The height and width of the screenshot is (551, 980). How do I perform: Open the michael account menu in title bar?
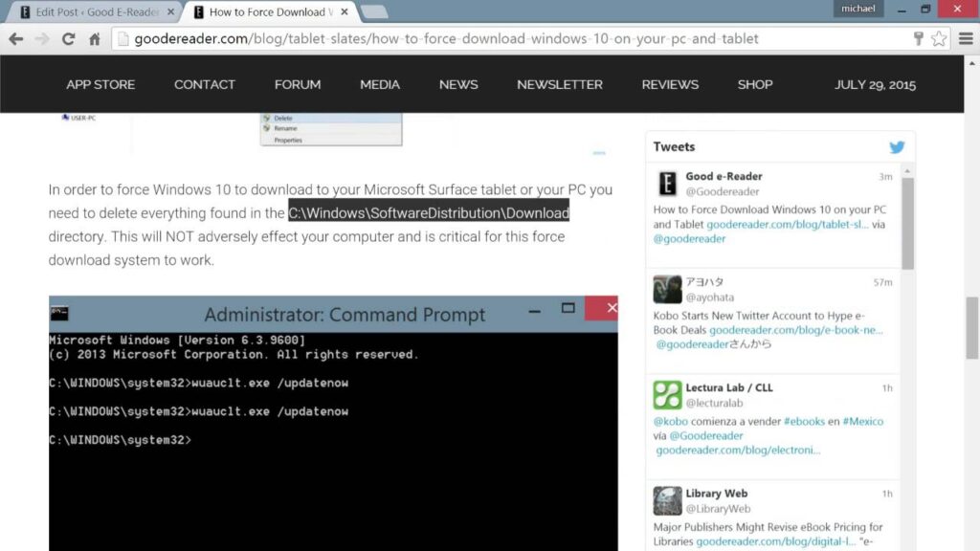(857, 8)
